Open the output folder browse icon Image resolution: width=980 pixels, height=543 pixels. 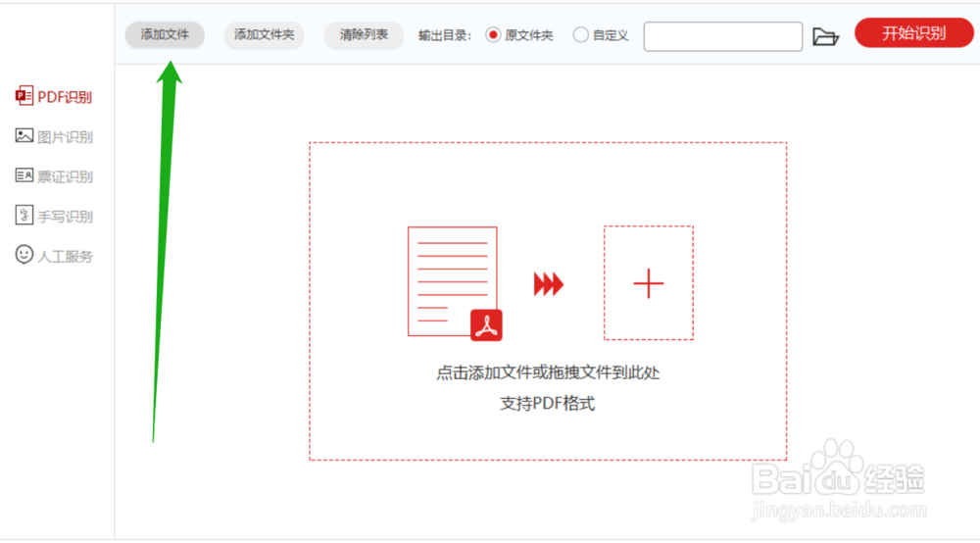[825, 37]
